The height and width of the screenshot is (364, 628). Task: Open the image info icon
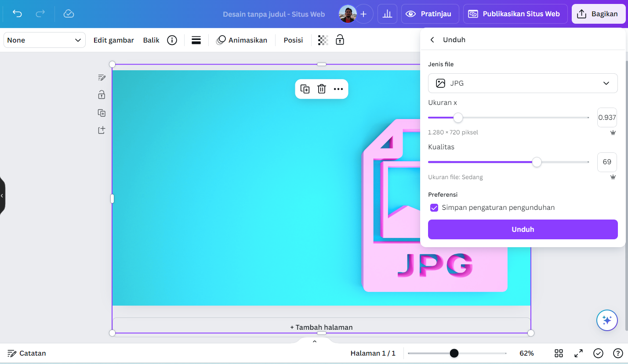pos(172,40)
